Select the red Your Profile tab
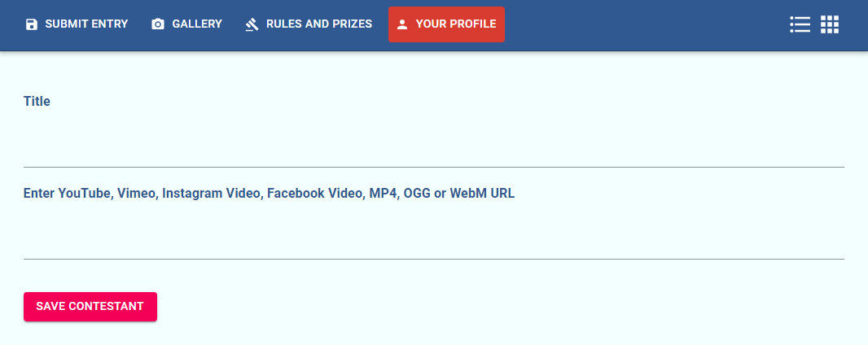 pyautogui.click(x=447, y=24)
